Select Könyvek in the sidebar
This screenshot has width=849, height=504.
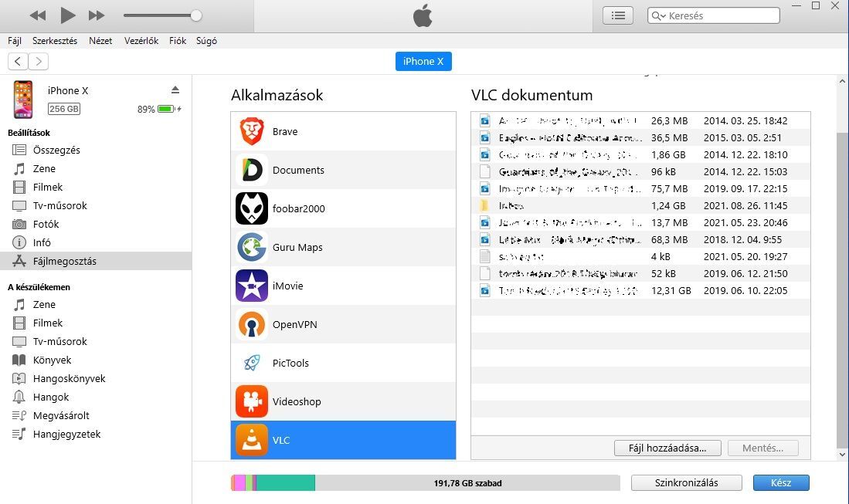96,360
